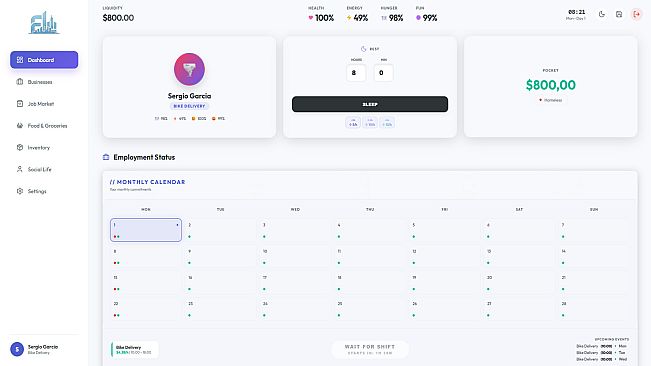Select the third quick sleep preset chip

(387, 122)
